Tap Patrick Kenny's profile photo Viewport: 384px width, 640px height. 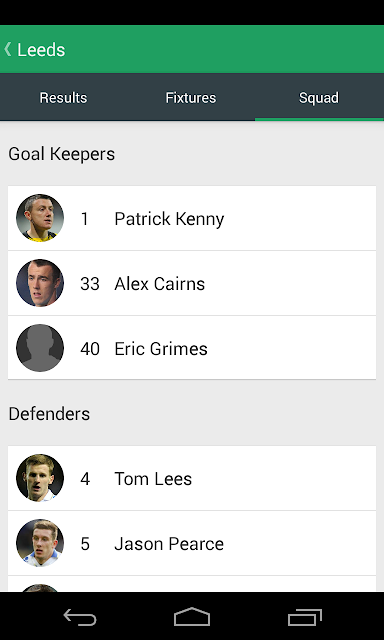point(40,218)
